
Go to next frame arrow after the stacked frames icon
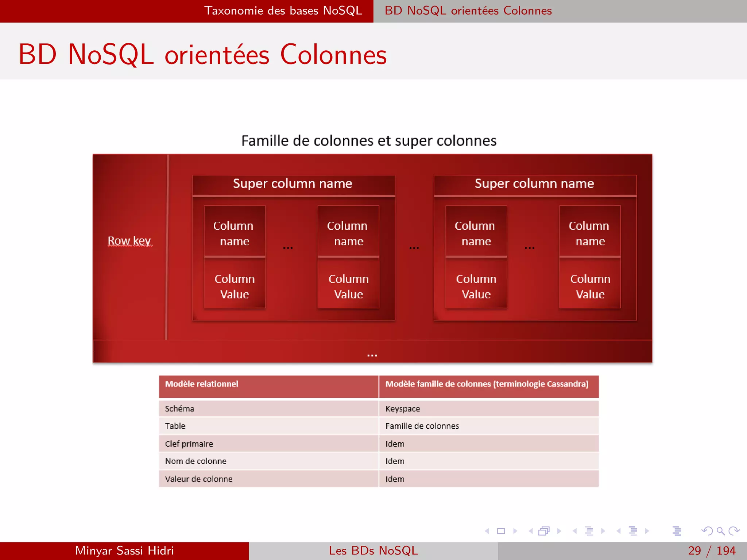pyautogui.click(x=559, y=531)
